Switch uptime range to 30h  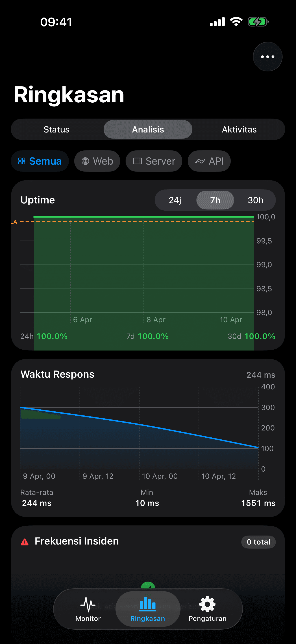[255, 200]
